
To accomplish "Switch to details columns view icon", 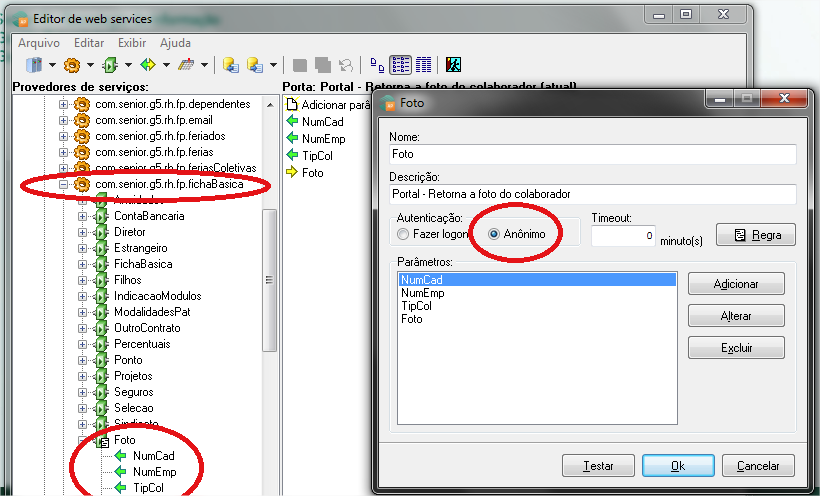I will (423, 65).
